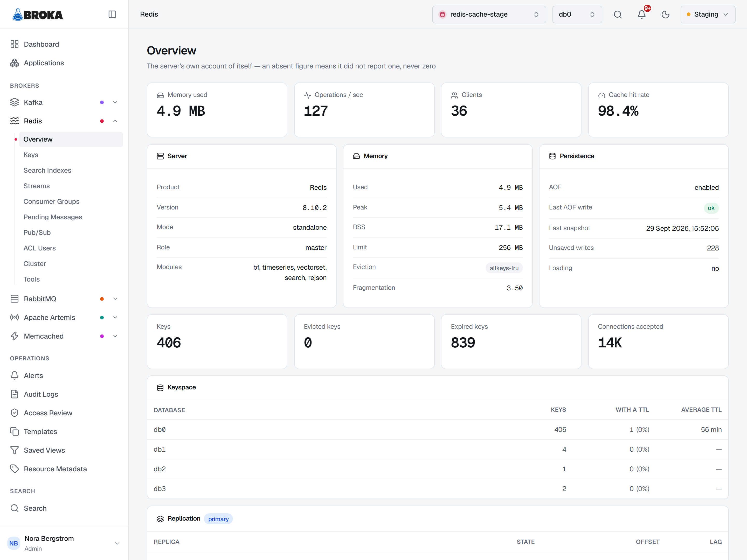747x560 pixels.
Task: Expand the Memcached section chevron
Action: [x=115, y=336]
